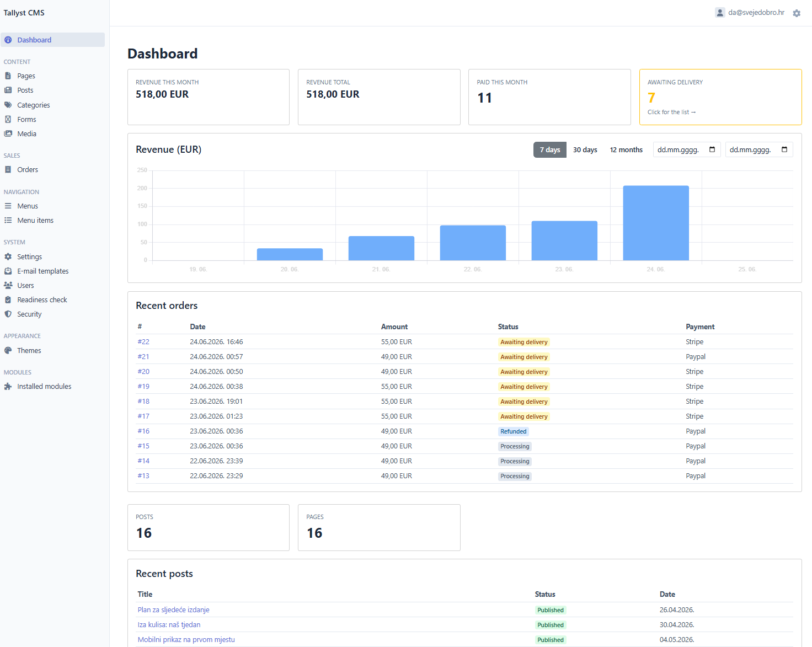Open the Awaiting delivery list card
The image size is (812, 647).
click(x=720, y=97)
